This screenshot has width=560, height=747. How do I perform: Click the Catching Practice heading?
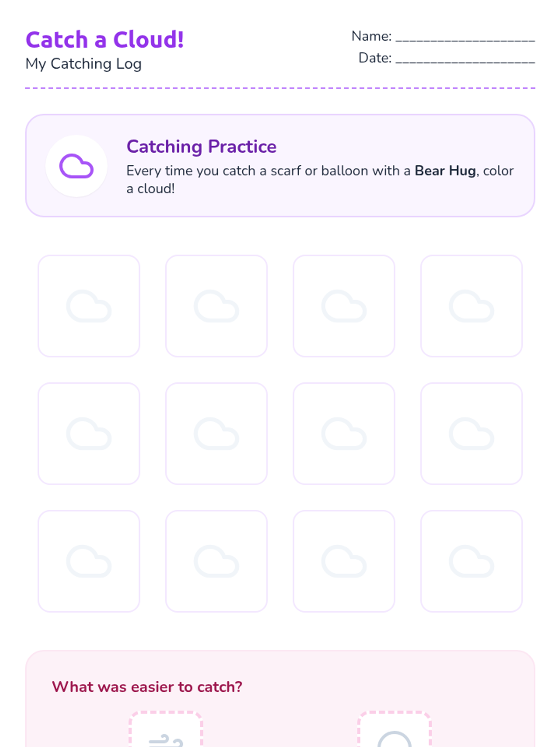click(202, 147)
